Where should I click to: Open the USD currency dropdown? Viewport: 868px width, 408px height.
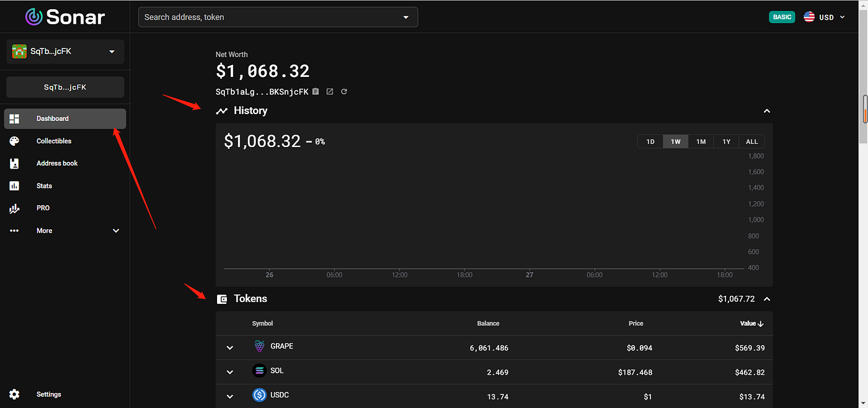pyautogui.click(x=825, y=17)
